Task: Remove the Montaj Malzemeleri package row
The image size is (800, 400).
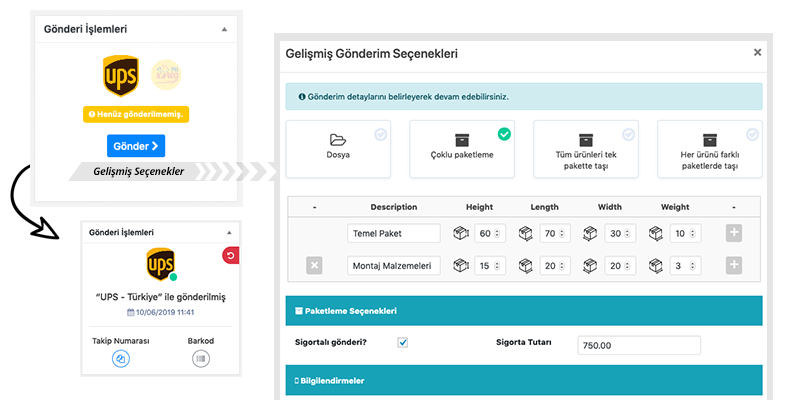Action: 314,266
